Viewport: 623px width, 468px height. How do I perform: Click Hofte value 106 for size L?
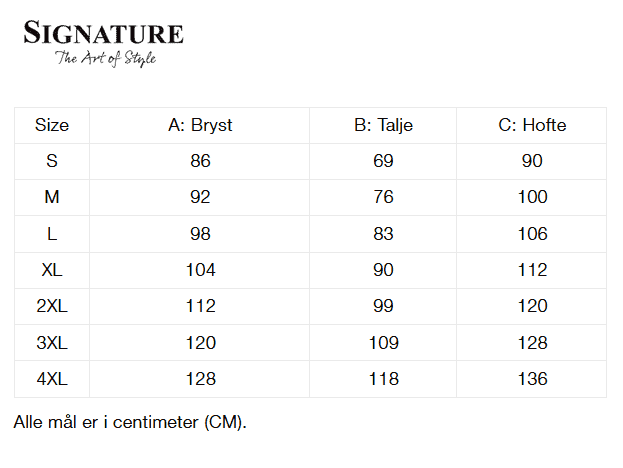tap(532, 234)
